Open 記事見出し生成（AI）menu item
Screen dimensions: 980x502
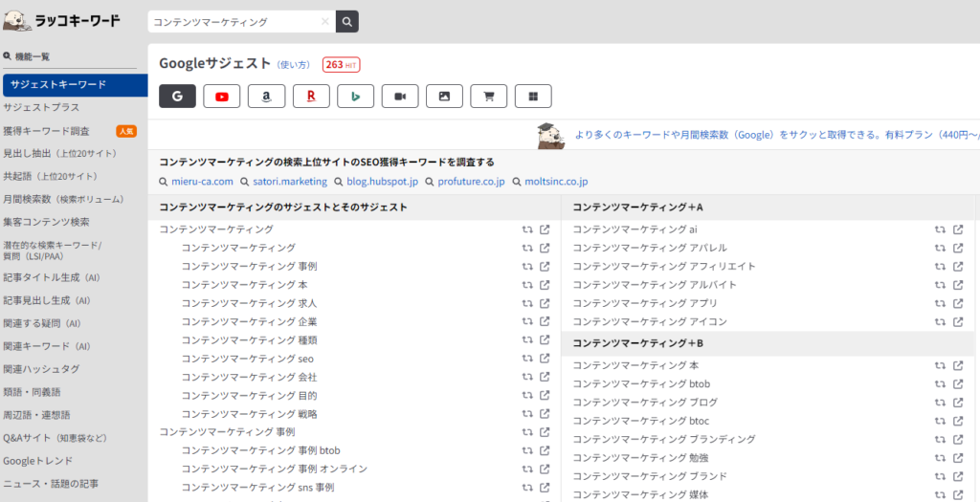point(47,300)
